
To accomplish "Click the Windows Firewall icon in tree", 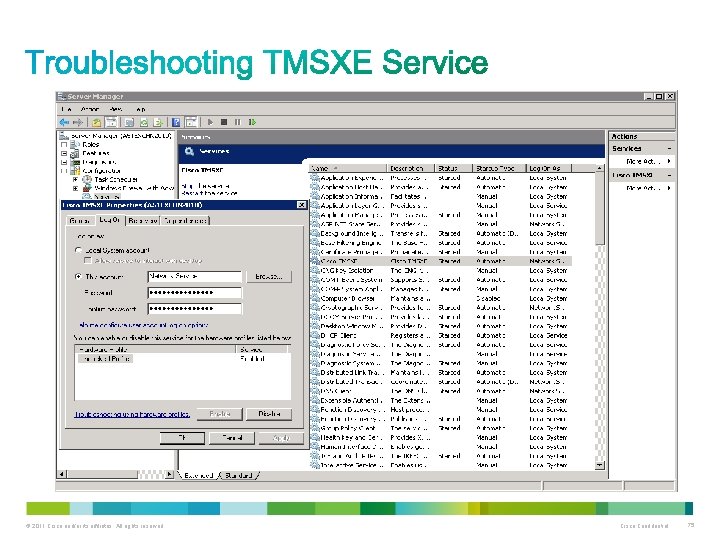I will click(x=87, y=188).
